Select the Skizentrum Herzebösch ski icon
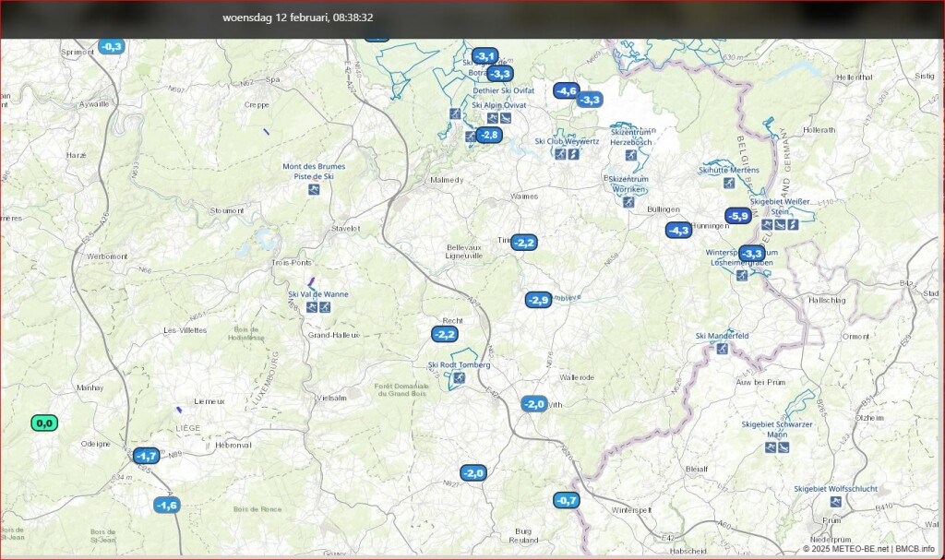 coord(631,156)
